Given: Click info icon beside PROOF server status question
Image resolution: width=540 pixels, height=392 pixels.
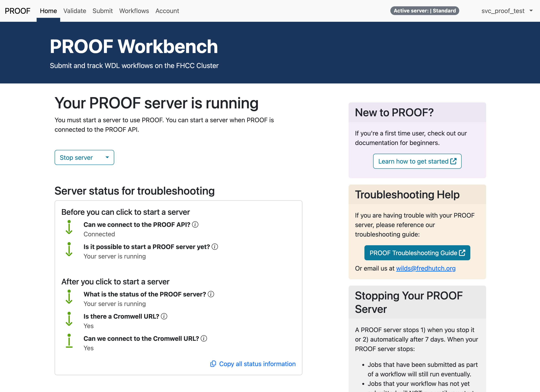Looking at the screenshot, I should (x=211, y=294).
